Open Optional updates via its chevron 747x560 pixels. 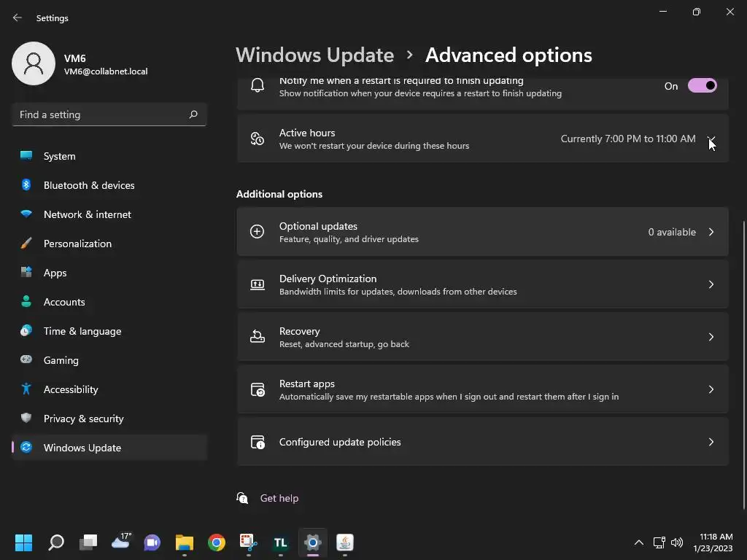point(711,232)
